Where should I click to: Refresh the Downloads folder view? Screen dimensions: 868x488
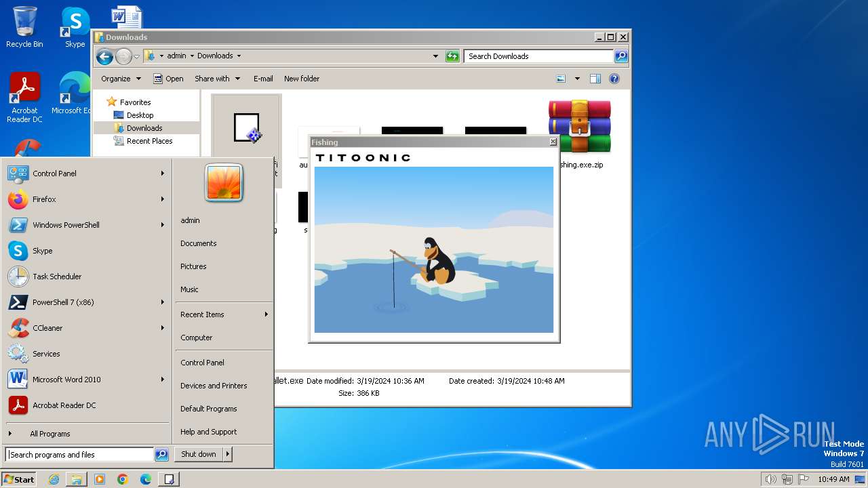pos(452,56)
